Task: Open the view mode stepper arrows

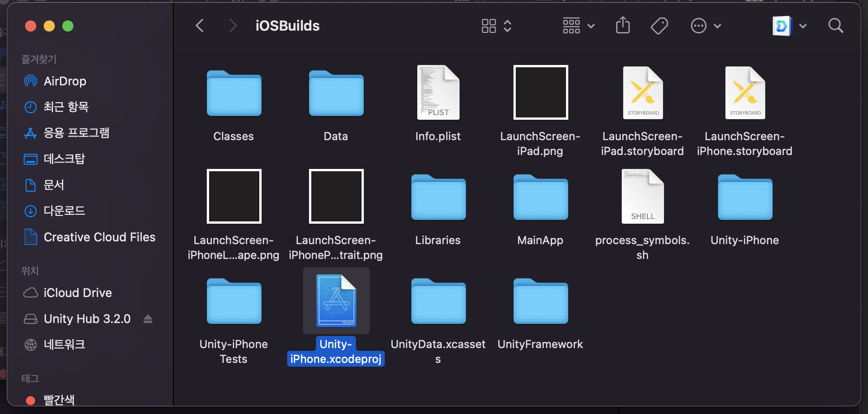Action: [507, 26]
